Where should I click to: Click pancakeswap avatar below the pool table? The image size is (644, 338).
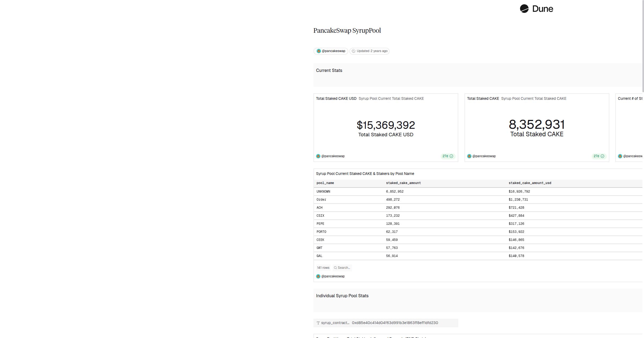[318, 276]
